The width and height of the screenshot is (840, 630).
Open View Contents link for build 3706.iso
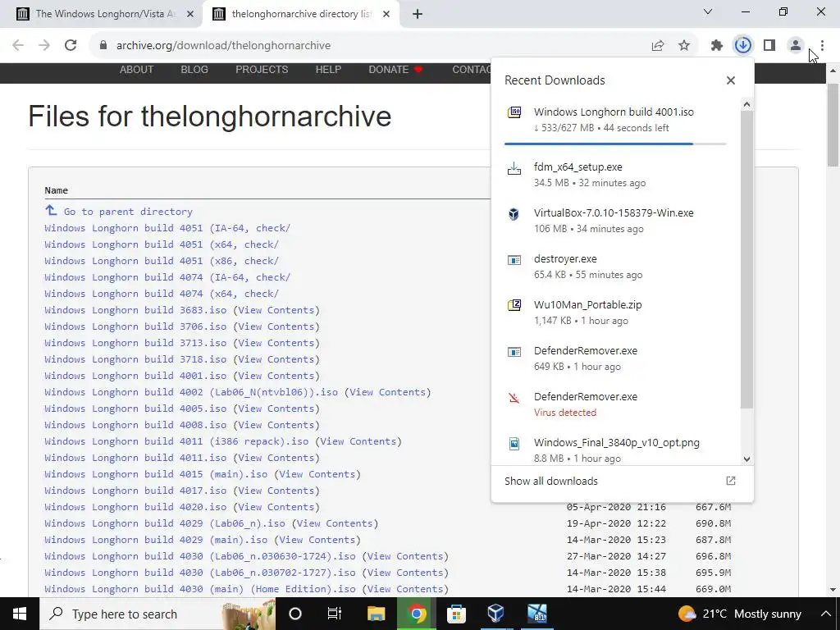[276, 326]
